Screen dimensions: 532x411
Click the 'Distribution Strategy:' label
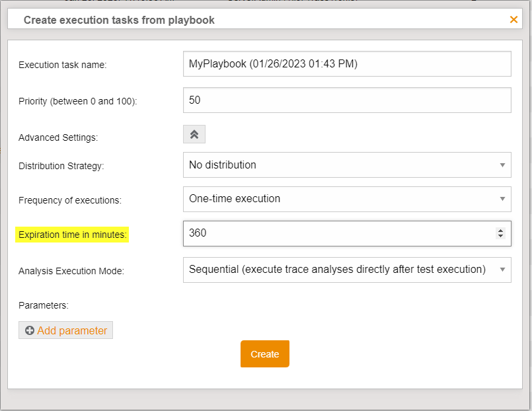tap(61, 167)
